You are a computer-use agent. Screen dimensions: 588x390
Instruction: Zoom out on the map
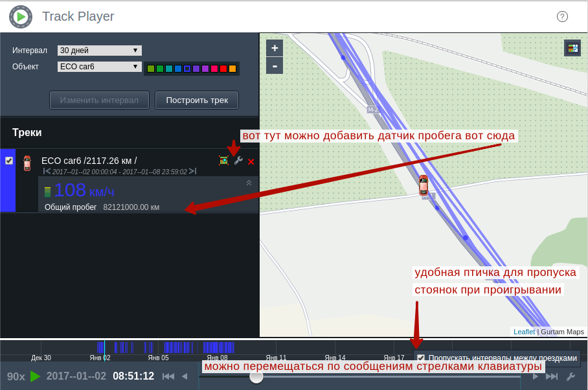pyautogui.click(x=275, y=65)
